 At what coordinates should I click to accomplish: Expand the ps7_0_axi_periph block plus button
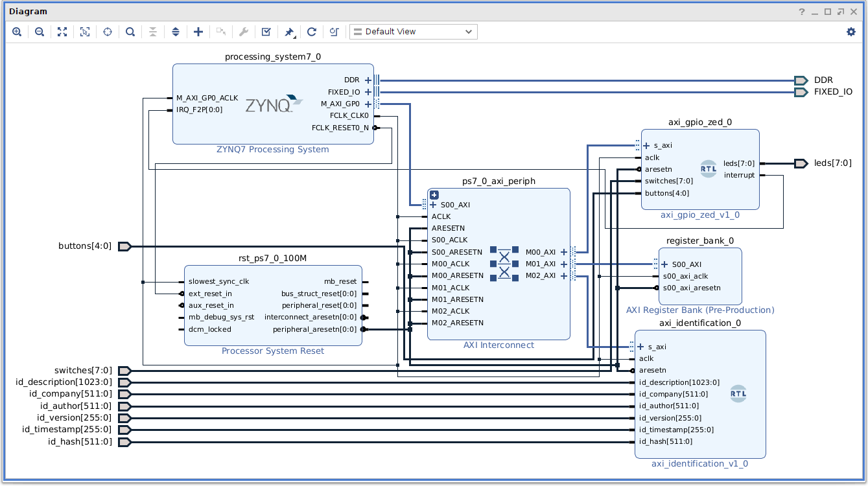[434, 195]
